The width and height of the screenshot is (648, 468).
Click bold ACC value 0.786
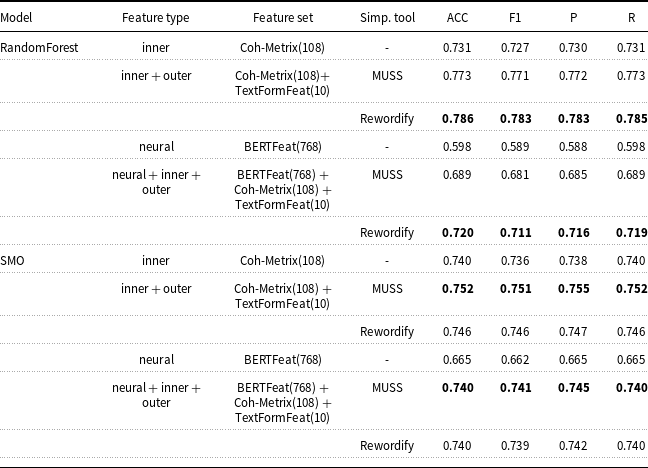pyautogui.click(x=457, y=119)
